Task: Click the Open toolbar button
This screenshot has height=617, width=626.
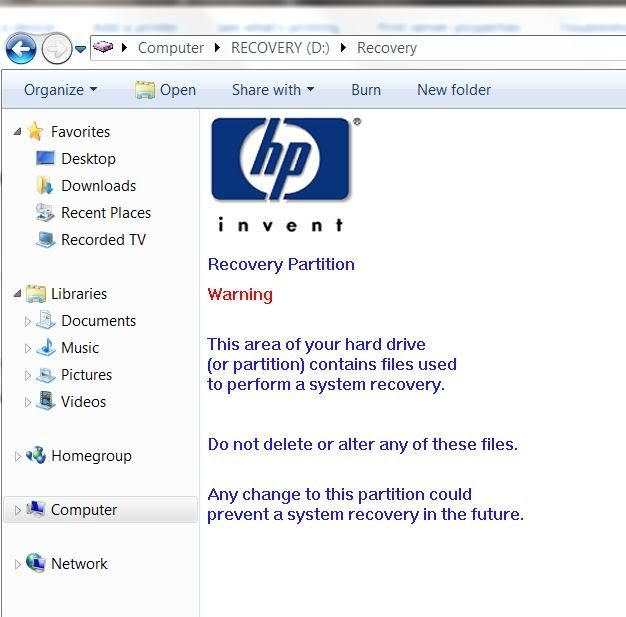Action: tap(165, 90)
